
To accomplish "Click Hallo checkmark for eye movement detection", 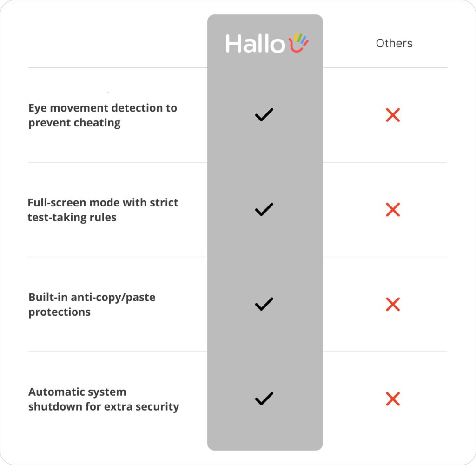I will tap(264, 115).
